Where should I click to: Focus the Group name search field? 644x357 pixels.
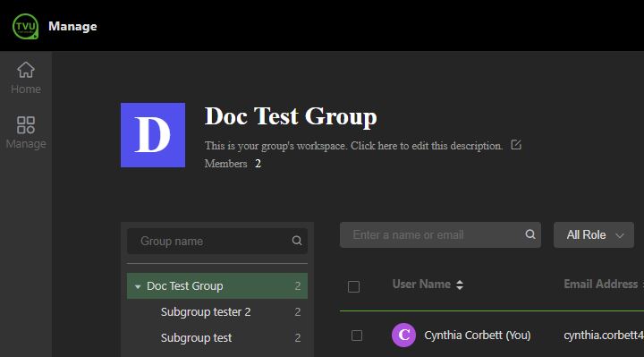pos(217,242)
